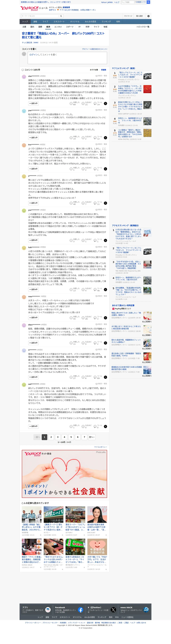Screen dimensions: 171x644
Task: Share sta******** comment on X
Action: click(x=105, y=103)
